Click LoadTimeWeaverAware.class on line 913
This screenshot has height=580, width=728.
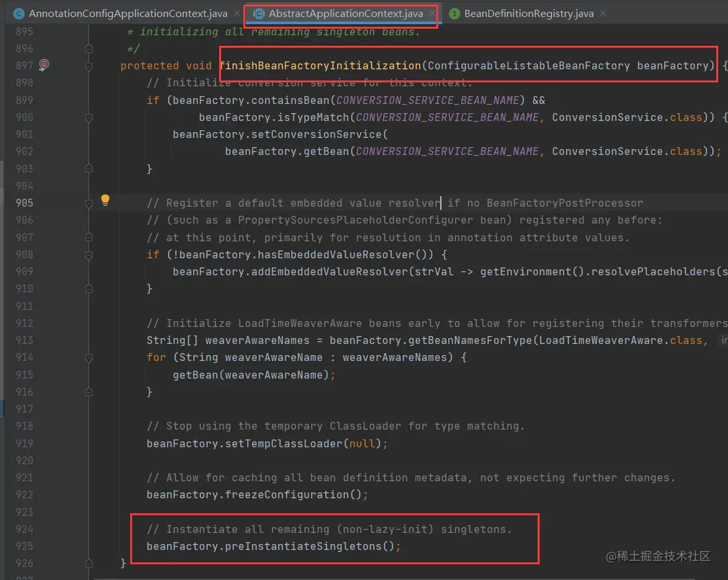(x=620, y=341)
